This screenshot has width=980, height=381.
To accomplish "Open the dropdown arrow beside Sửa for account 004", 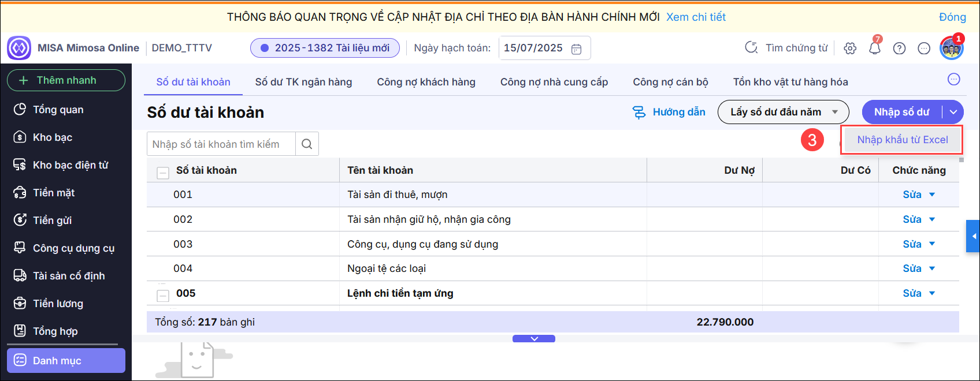I will (x=932, y=268).
